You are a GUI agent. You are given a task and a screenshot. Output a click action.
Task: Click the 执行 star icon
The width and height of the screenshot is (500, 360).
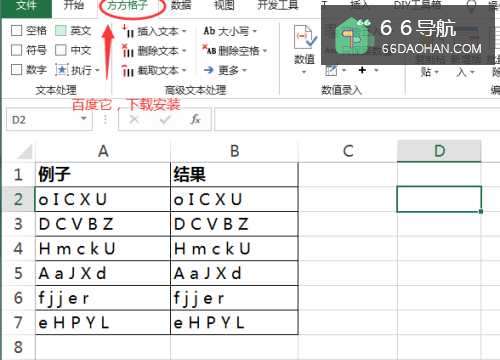62,70
